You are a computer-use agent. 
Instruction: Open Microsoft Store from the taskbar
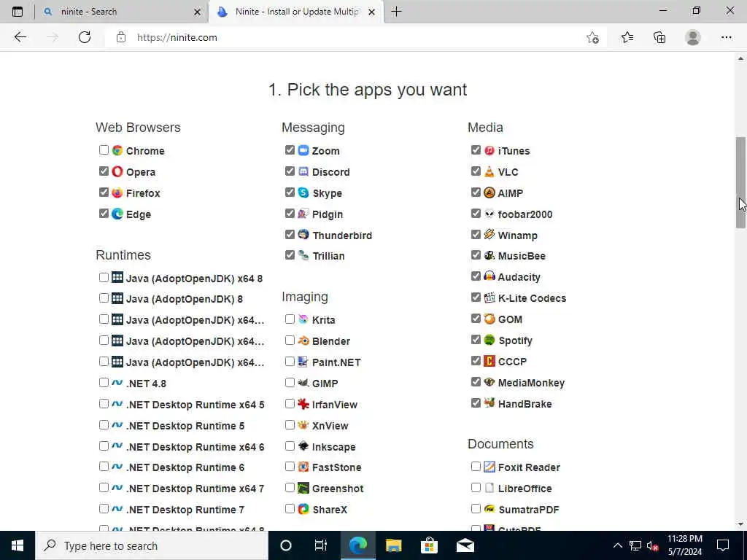pyautogui.click(x=429, y=545)
